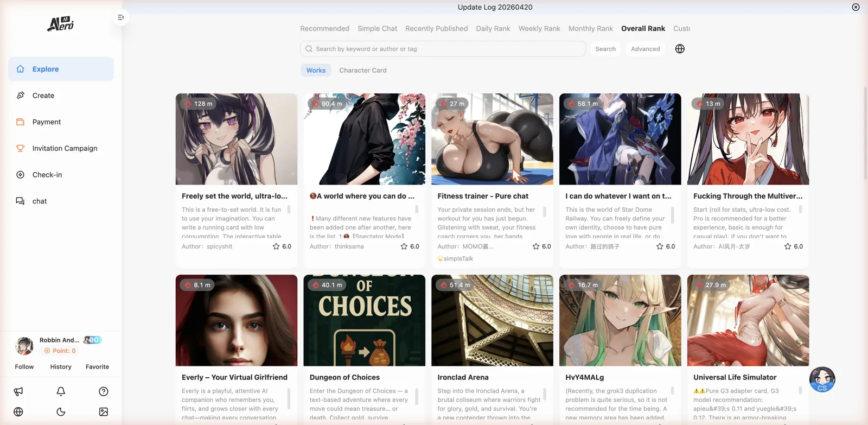Click the simpleTalk tag

(456, 259)
